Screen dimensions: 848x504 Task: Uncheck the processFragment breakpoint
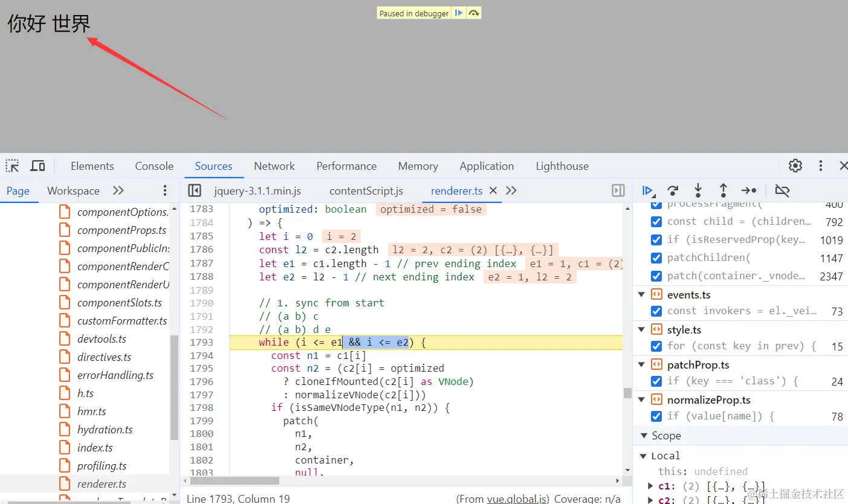(656, 205)
